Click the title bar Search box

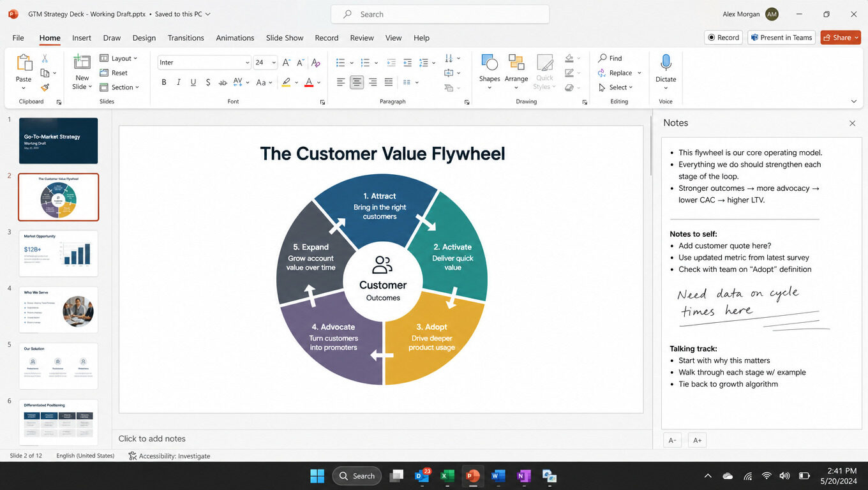coord(440,14)
